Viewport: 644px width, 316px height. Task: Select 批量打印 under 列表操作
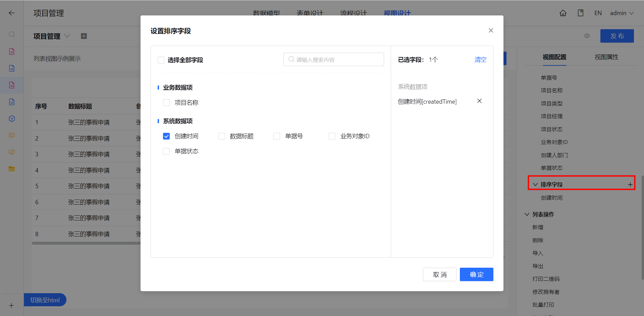543,305
